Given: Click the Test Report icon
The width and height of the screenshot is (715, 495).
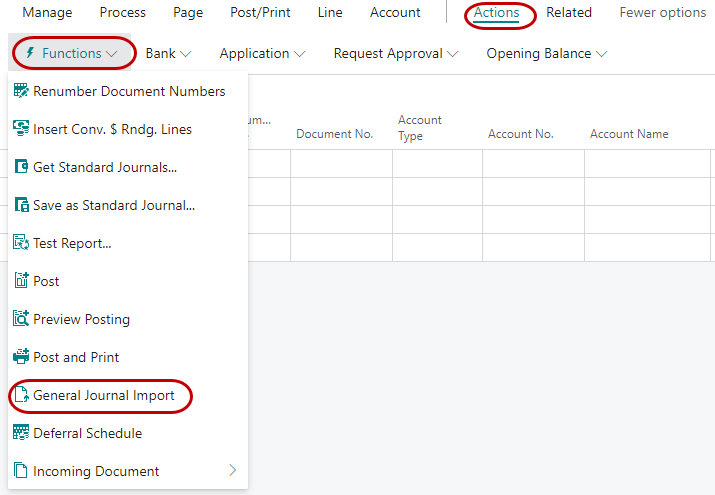Looking at the screenshot, I should pyautogui.click(x=21, y=243).
